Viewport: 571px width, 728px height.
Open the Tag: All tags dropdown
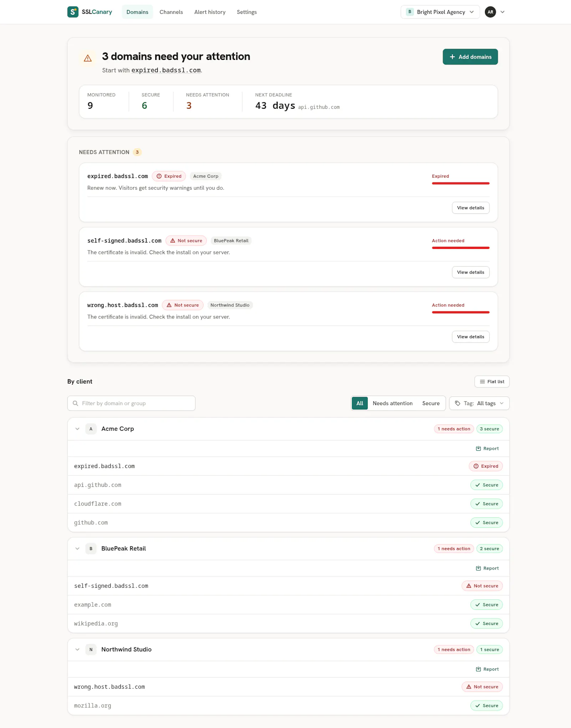[479, 403]
